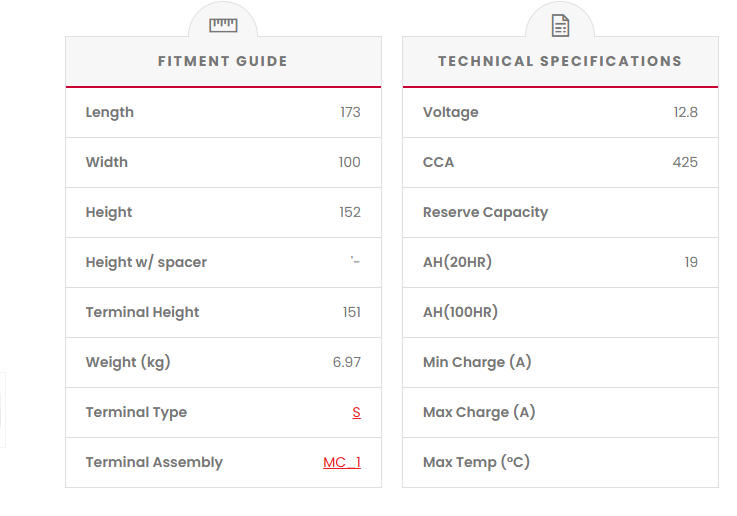Click the ruler icon above Fitment Guide

click(x=223, y=25)
